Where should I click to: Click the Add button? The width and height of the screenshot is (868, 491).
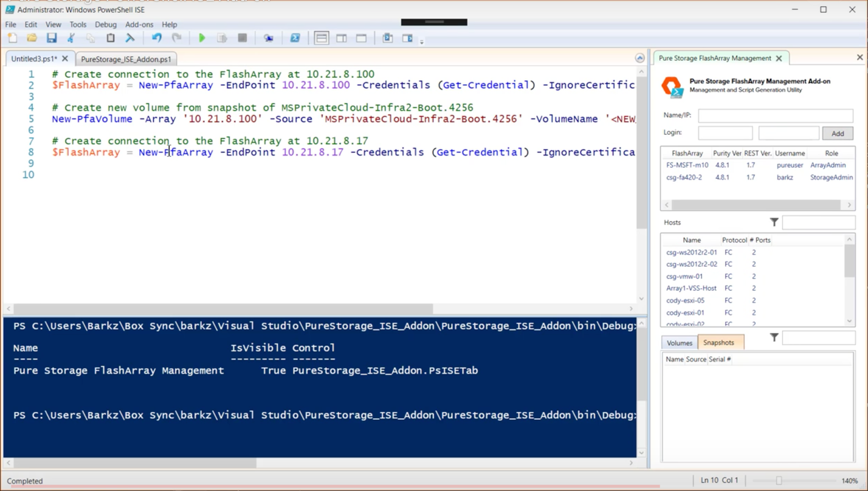coord(838,133)
